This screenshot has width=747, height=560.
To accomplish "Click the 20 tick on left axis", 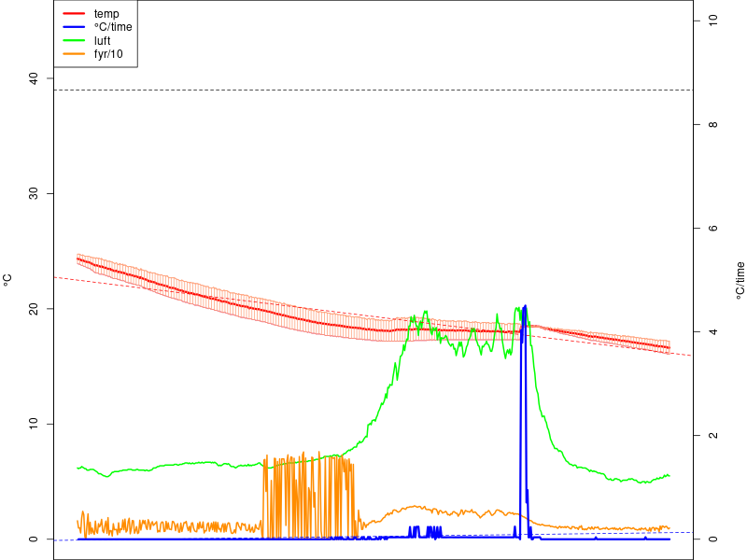I will 34,309.
